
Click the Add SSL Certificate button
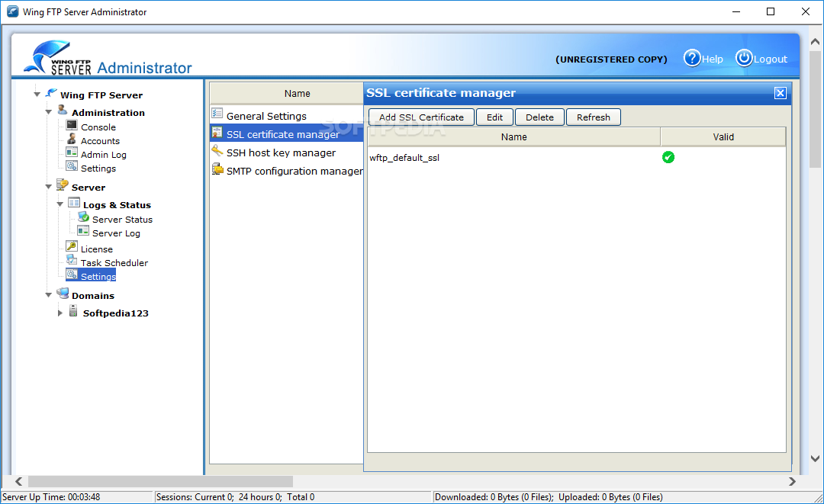421,117
